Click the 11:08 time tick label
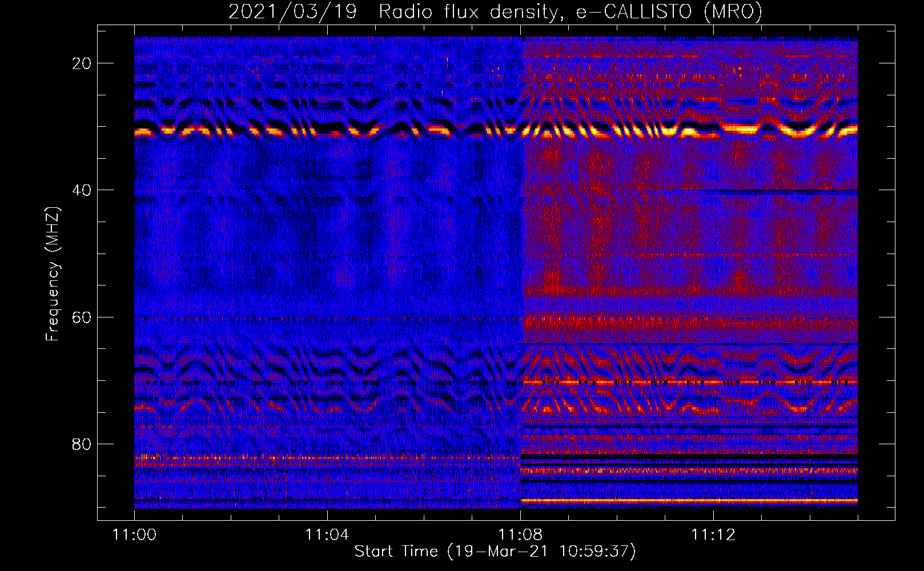 coord(520,534)
